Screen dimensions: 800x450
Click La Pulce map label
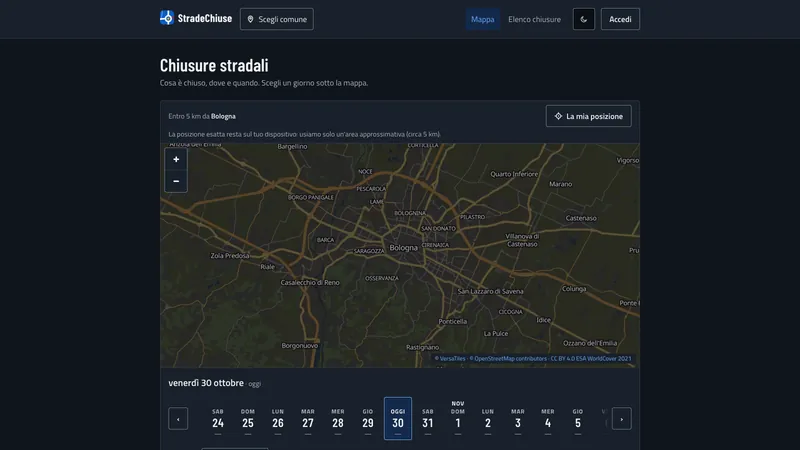click(496, 334)
